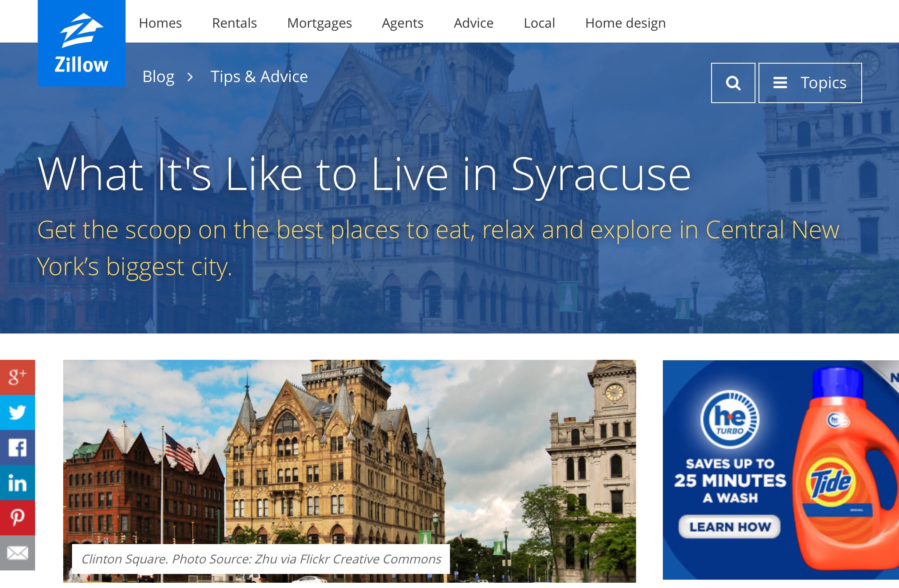Click the Blog breadcrumb link
Screen dimensions: 899x588
158,77
